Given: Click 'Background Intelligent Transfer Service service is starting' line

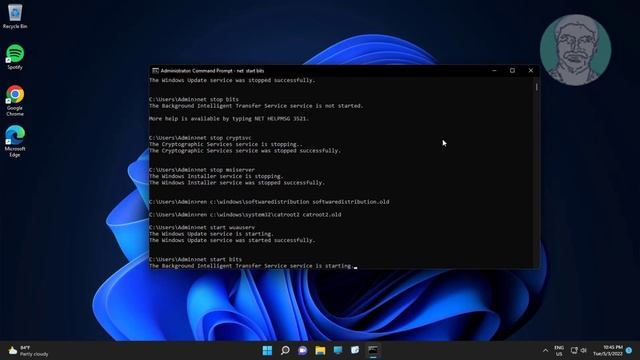Looking at the screenshot, I should (251, 266).
